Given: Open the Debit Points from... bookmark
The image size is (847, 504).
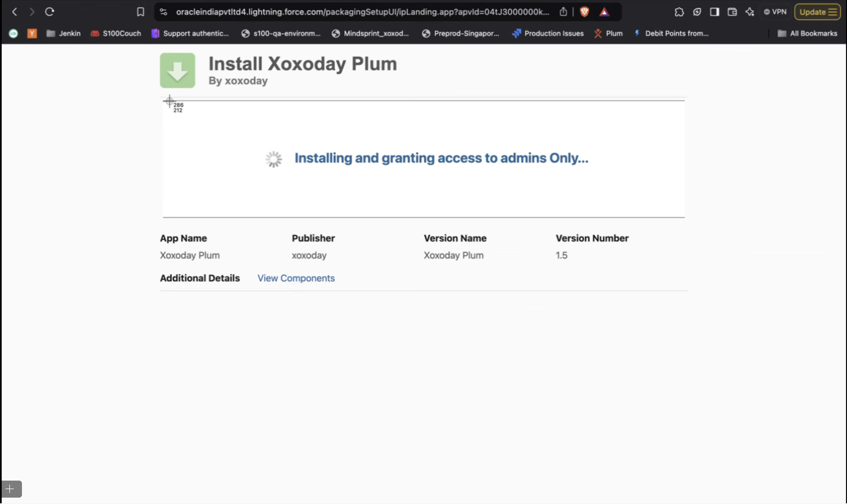Looking at the screenshot, I should pyautogui.click(x=671, y=33).
